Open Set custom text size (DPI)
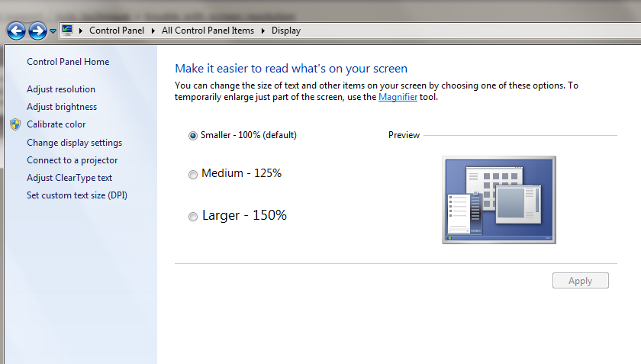Image resolution: width=641 pixels, height=364 pixels. click(77, 195)
